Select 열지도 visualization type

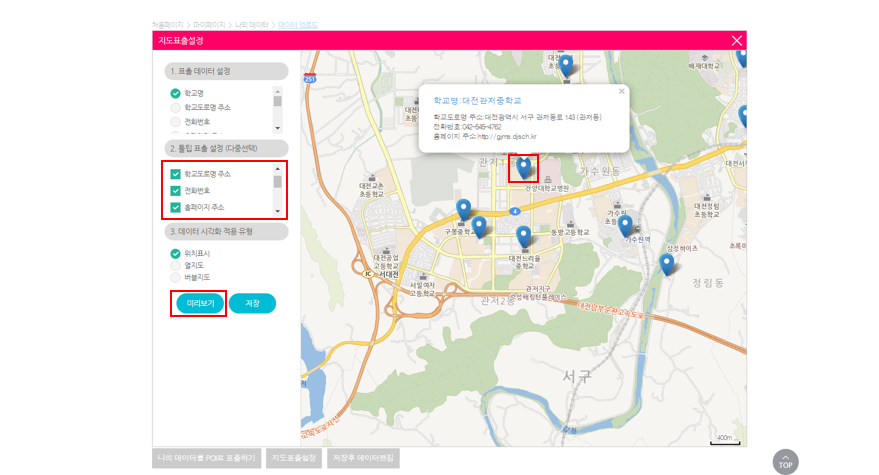click(175, 265)
